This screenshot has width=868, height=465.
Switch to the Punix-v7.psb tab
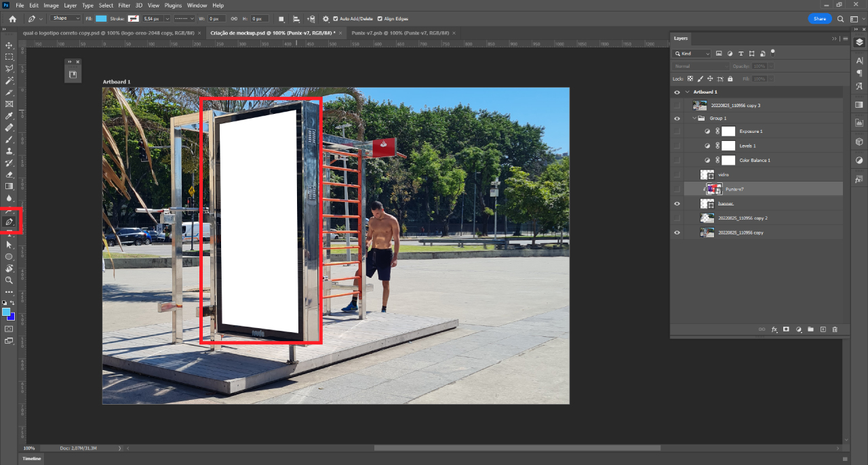tap(399, 33)
